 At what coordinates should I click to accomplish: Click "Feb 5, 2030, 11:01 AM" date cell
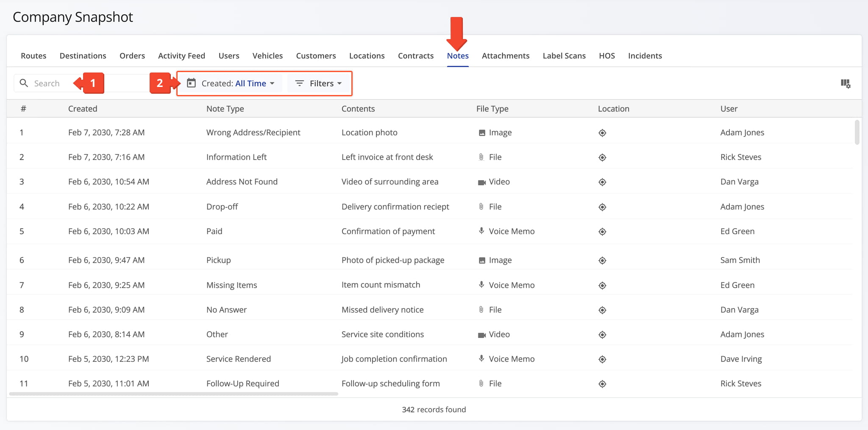(108, 383)
